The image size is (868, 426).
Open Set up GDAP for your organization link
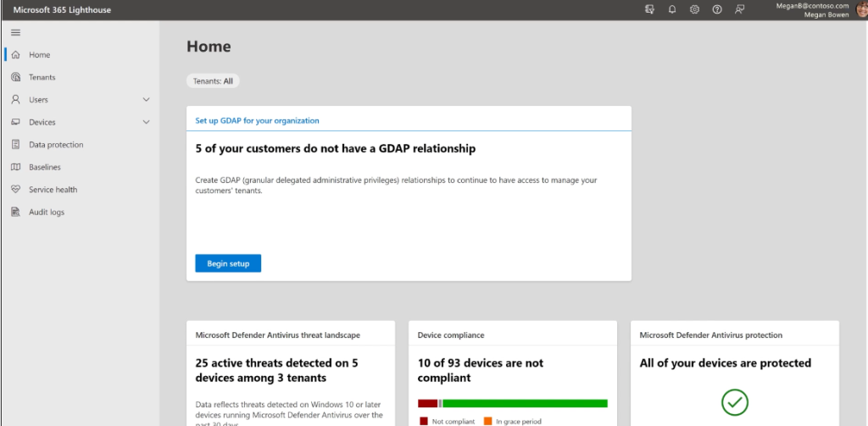click(257, 120)
